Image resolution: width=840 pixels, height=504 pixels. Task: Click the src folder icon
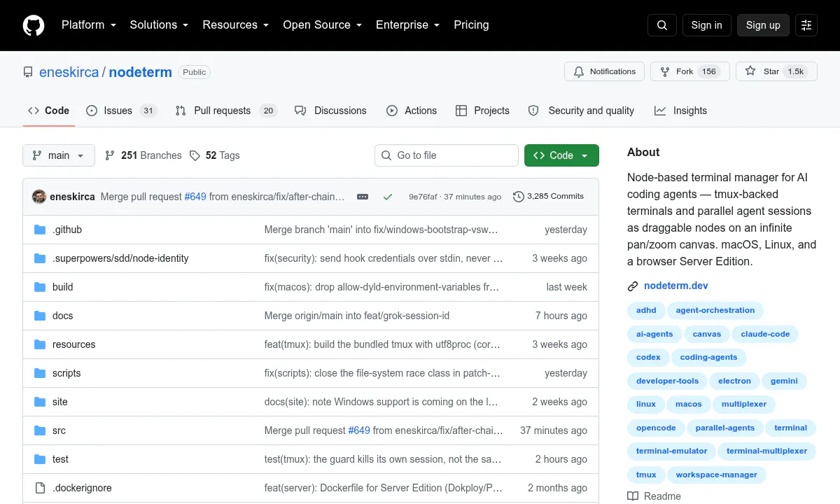point(40,430)
